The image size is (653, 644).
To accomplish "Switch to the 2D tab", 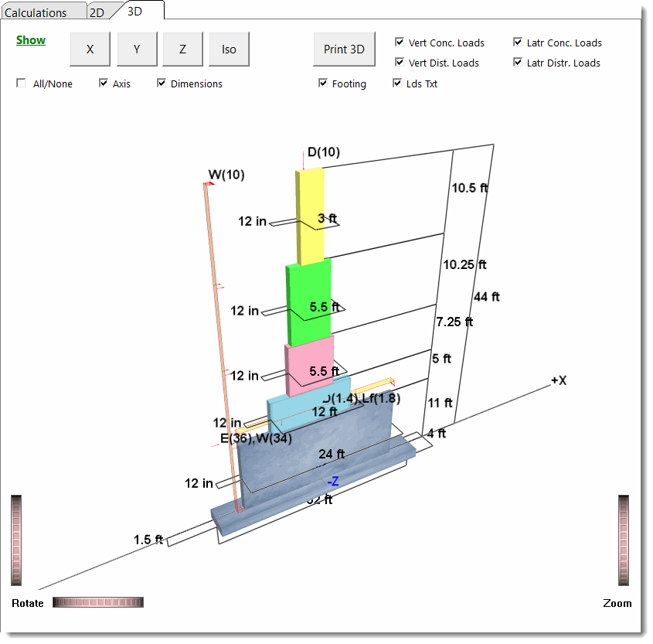I will (x=99, y=12).
